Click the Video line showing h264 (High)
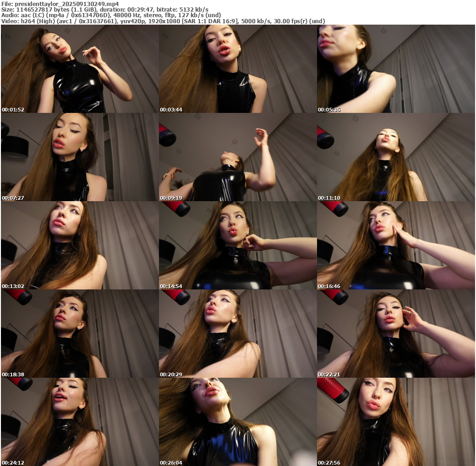476x466 pixels. (163, 21)
